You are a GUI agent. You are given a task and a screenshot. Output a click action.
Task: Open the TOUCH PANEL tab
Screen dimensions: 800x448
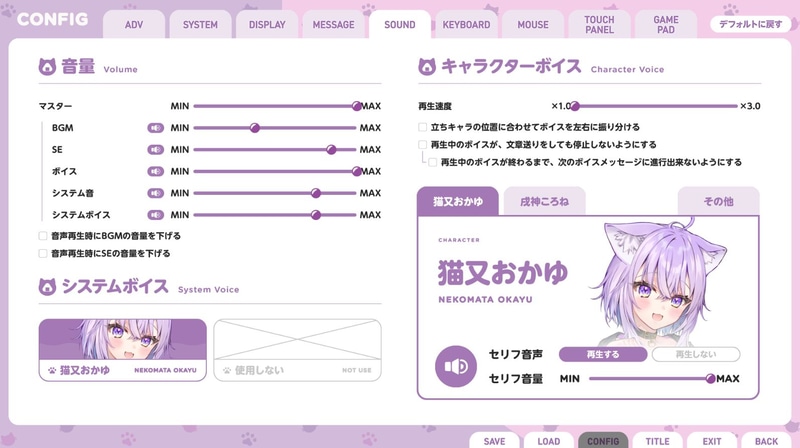(599, 24)
